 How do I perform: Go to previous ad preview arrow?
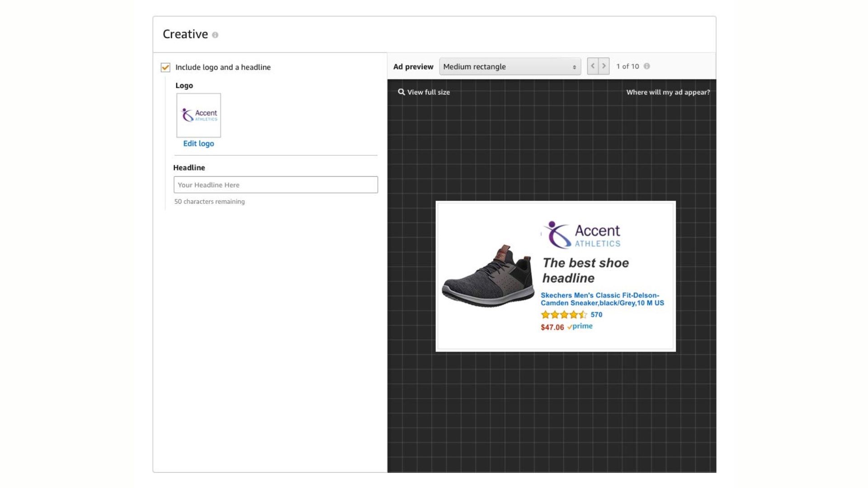(593, 66)
